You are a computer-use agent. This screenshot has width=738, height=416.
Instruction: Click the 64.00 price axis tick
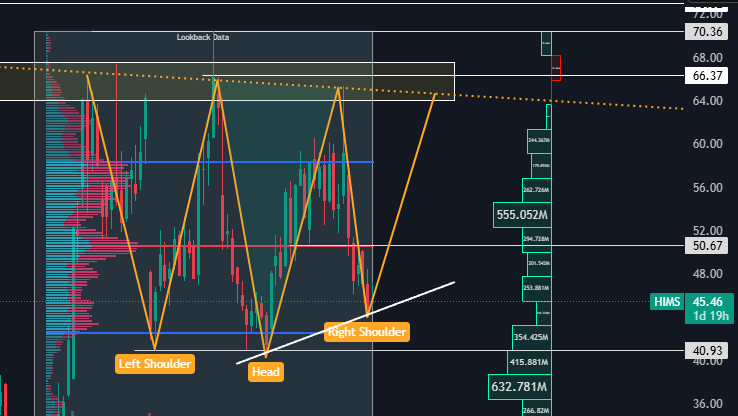click(707, 101)
